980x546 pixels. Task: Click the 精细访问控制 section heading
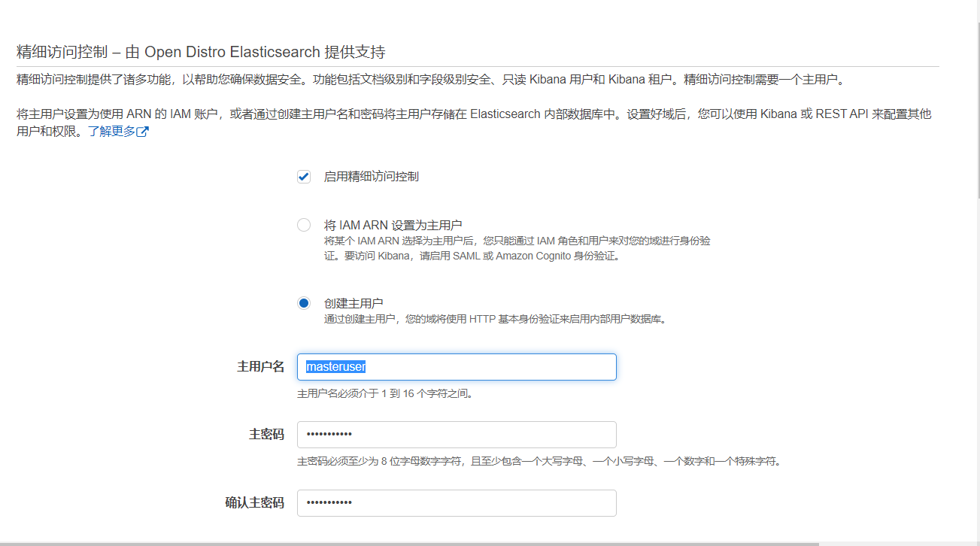click(201, 52)
